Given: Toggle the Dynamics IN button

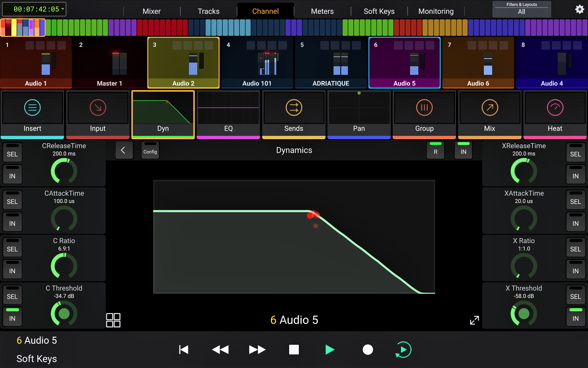Looking at the screenshot, I should [x=463, y=150].
